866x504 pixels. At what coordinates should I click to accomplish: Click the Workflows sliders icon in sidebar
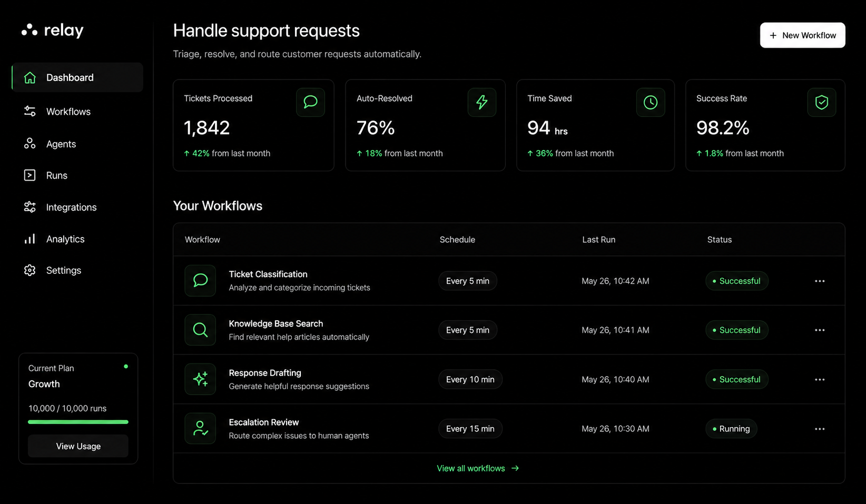[x=30, y=111]
